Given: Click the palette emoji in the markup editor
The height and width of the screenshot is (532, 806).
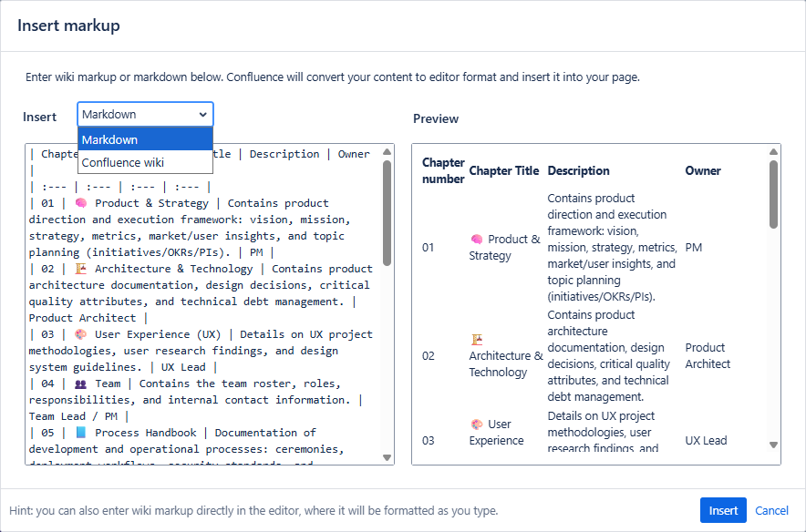Looking at the screenshot, I should coord(81,334).
